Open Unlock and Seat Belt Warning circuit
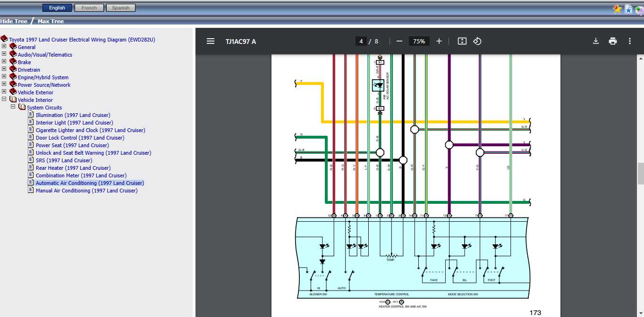Image resolution: width=644 pixels, height=317 pixels. 93,153
